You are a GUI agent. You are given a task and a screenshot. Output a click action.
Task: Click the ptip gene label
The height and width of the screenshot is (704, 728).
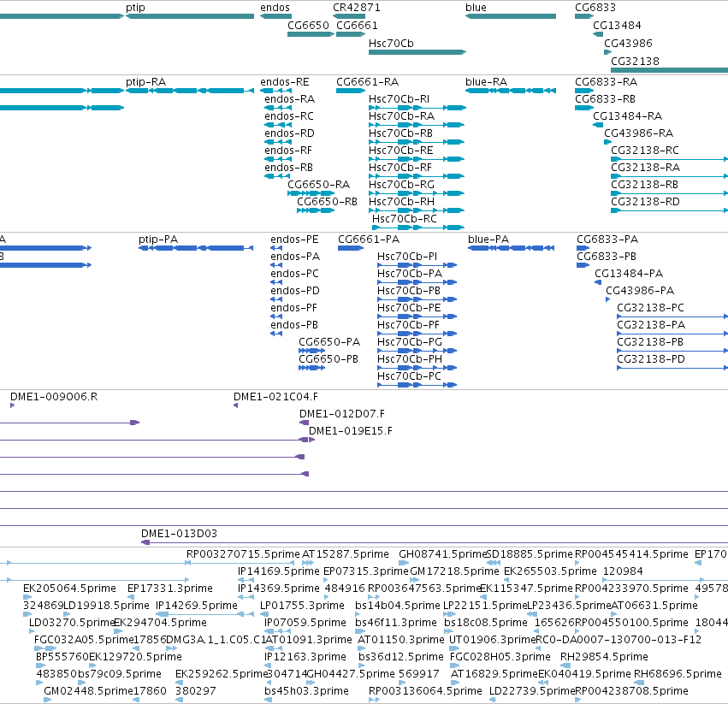pos(135,8)
